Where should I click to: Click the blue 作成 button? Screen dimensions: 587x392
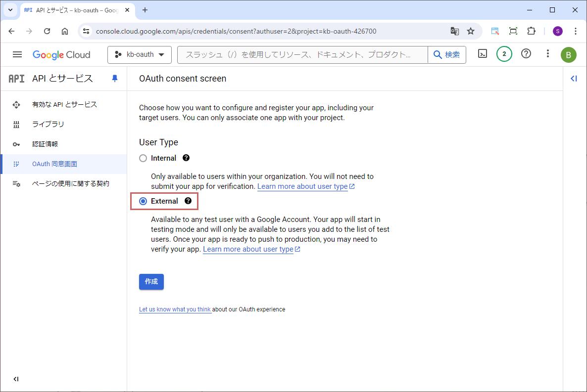151,281
